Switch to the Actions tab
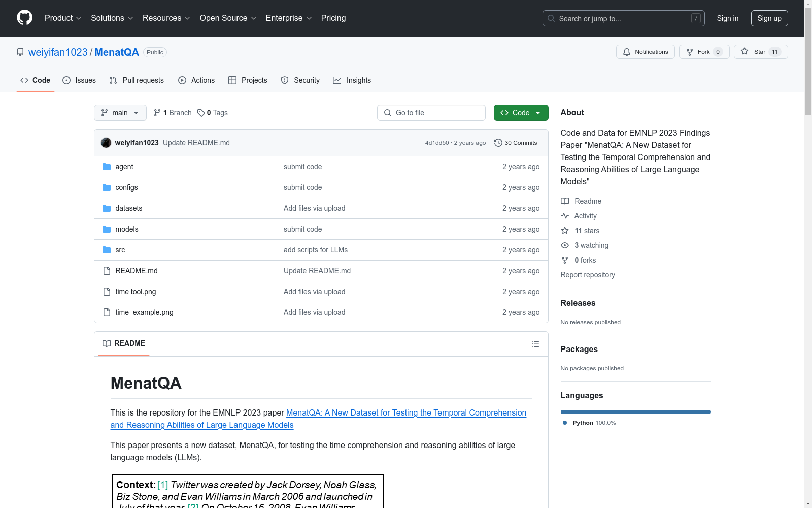 [196, 80]
